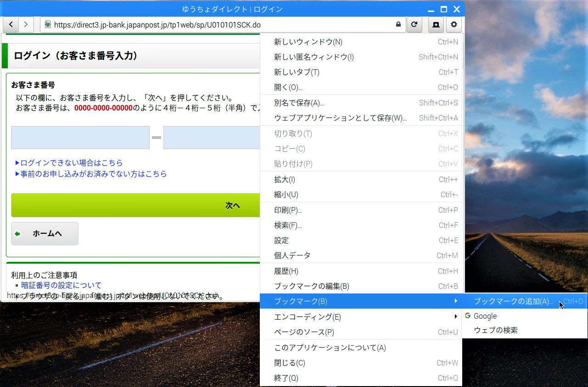Open 設定 preferences menu item
This screenshot has height=387, width=588.
(361, 240)
